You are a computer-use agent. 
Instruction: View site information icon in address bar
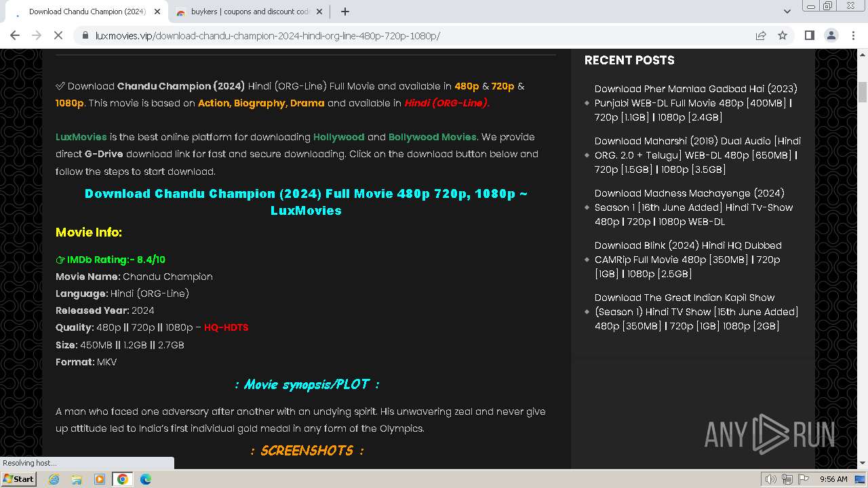[85, 35]
